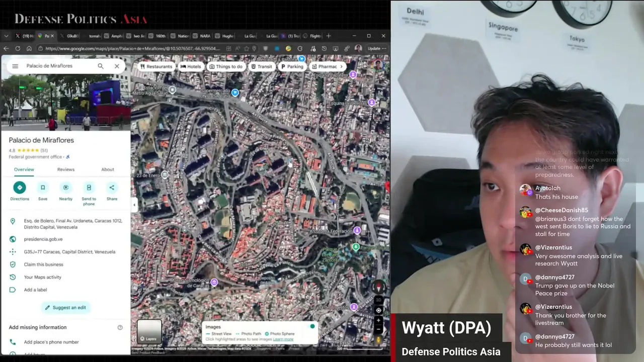Image resolution: width=644 pixels, height=362 pixels.
Task: Switch to the 160th browser tab
Action: (157, 36)
